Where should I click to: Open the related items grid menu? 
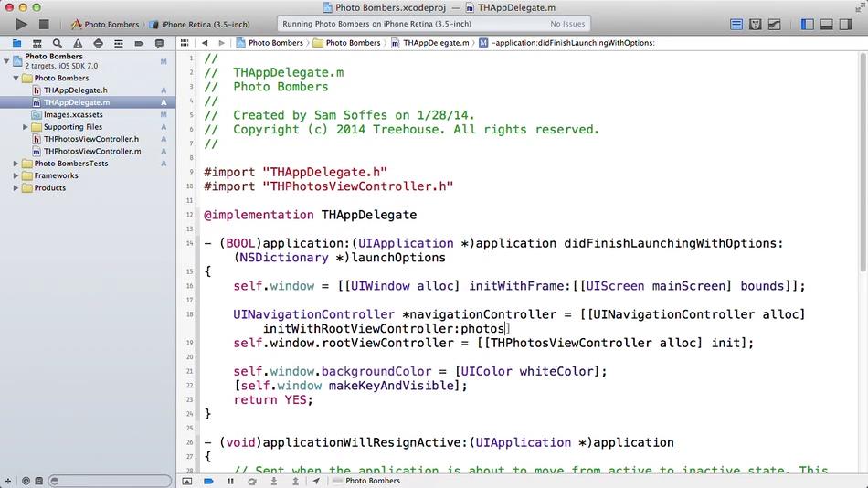pyautogui.click(x=185, y=43)
